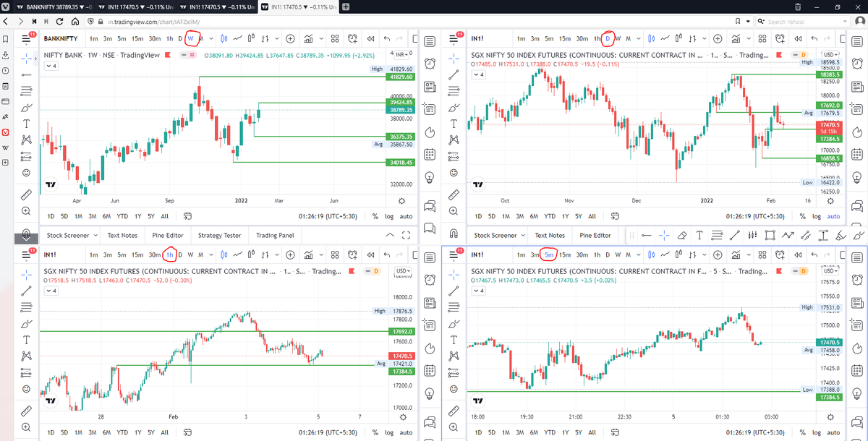The image size is (868, 441).
Task: Select eraser in floating drawing toolbar
Action: pyautogui.click(x=681, y=235)
